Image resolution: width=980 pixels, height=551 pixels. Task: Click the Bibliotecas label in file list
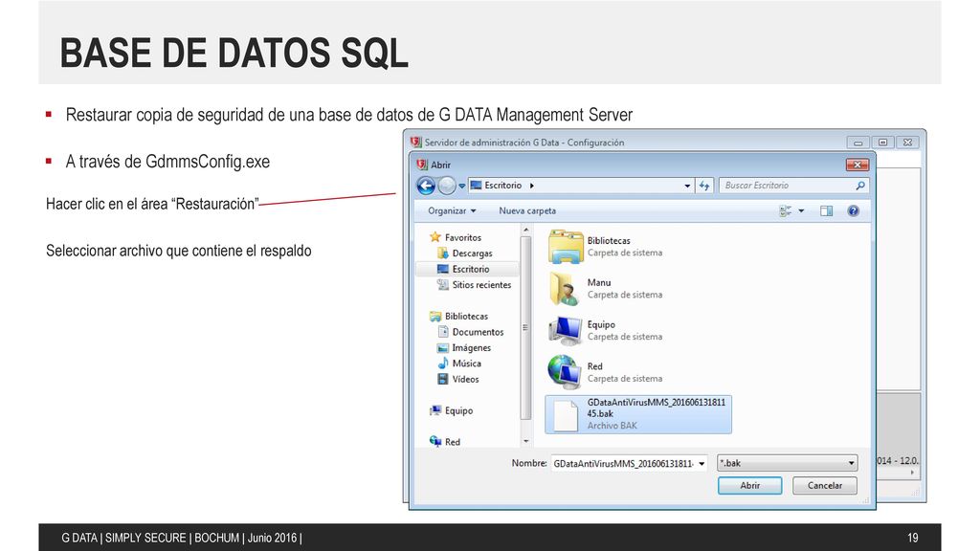click(609, 240)
